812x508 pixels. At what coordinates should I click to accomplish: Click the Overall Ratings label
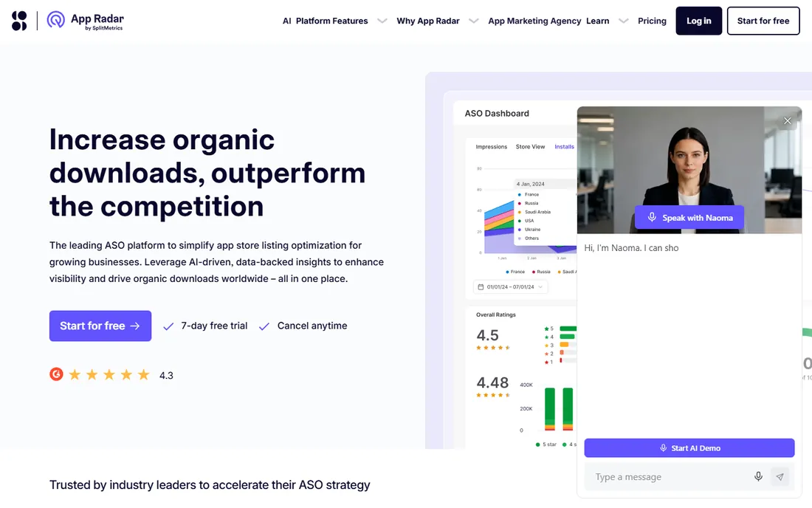(495, 315)
